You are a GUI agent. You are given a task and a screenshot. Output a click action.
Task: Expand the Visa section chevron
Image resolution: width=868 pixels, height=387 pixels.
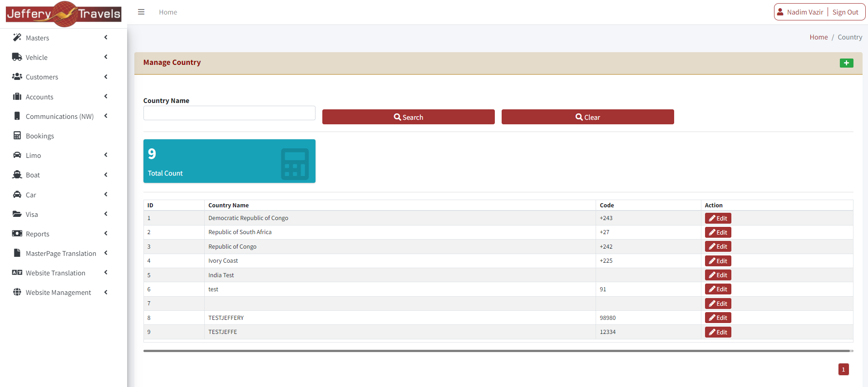(x=106, y=214)
